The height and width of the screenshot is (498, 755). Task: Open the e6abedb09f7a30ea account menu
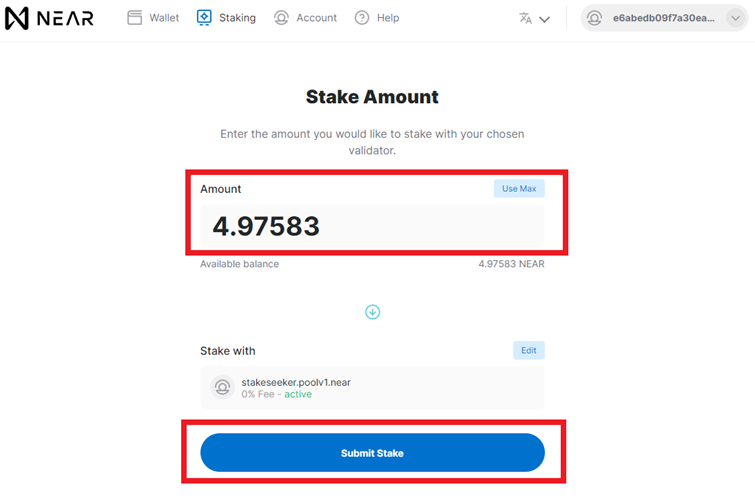click(x=664, y=18)
